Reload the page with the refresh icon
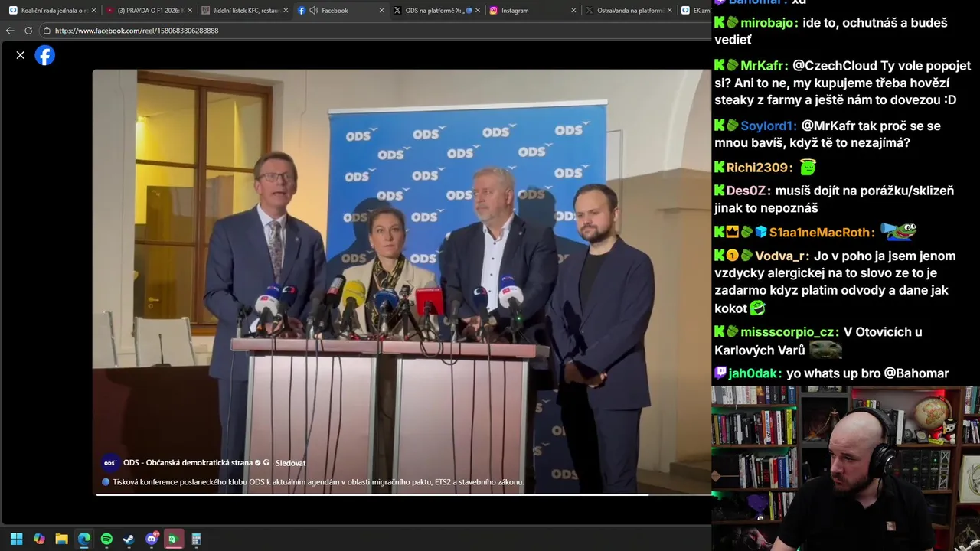Image resolution: width=980 pixels, height=551 pixels. (x=28, y=31)
